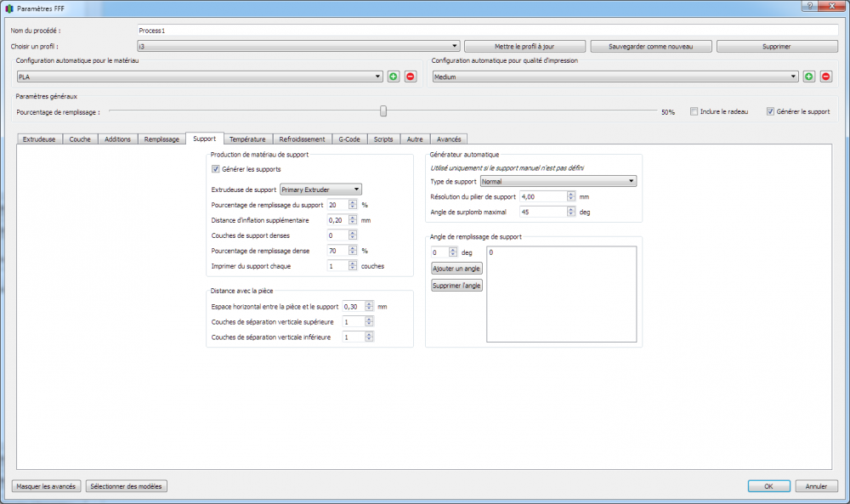Go to the G-Code tab
The height and width of the screenshot is (504, 850).
click(349, 139)
